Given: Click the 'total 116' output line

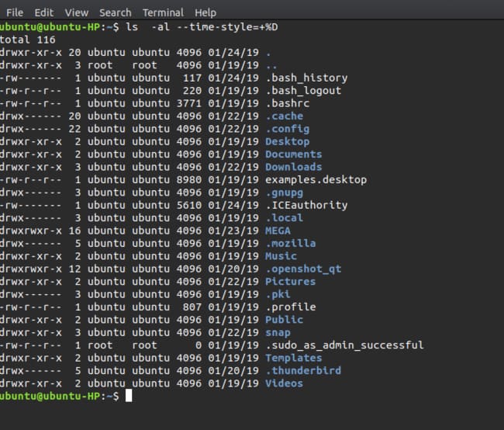Looking at the screenshot, I should pyautogui.click(x=22, y=39).
